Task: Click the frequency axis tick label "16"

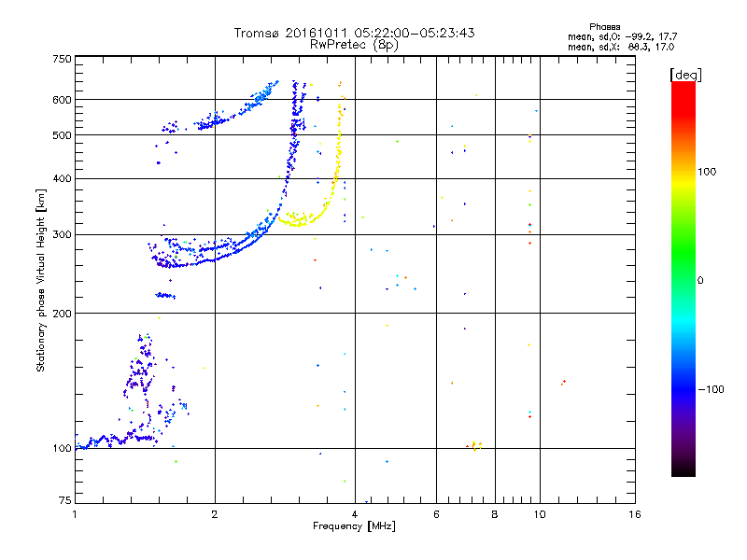Action: [x=635, y=514]
